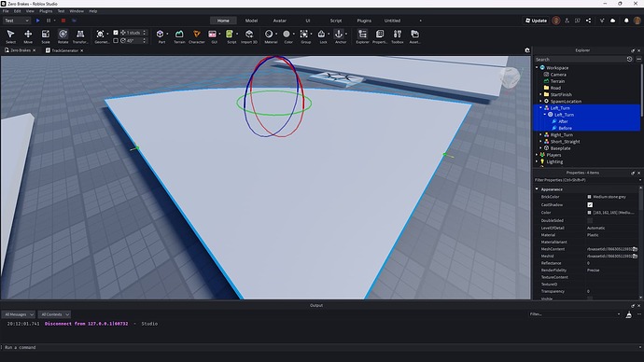This screenshot has height=362, width=644.
Task: Focus the Filter Properties field
Action: pyautogui.click(x=586, y=180)
